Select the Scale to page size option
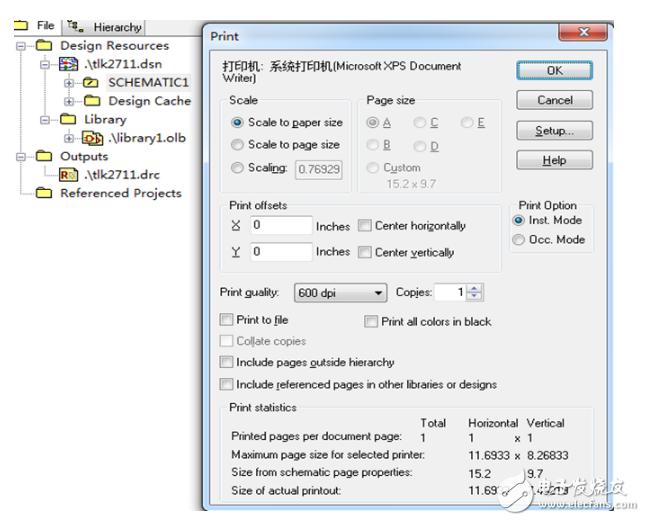The height and width of the screenshot is (521, 645). (x=237, y=145)
